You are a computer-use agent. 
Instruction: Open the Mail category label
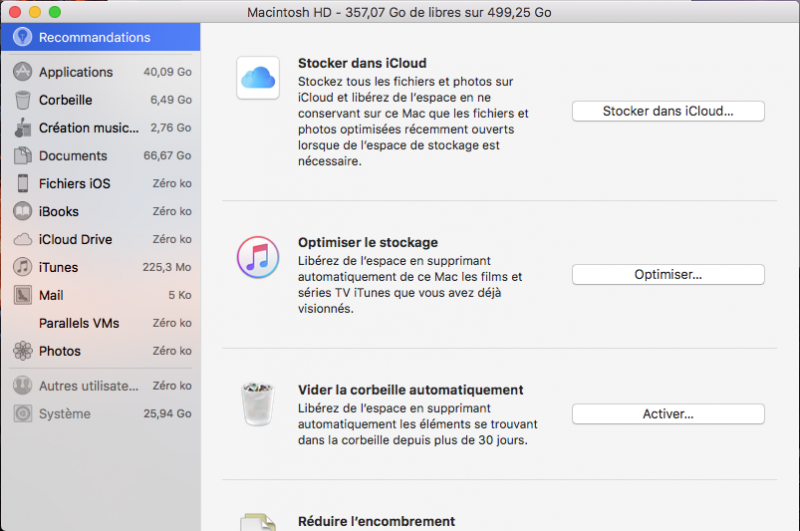click(x=51, y=295)
